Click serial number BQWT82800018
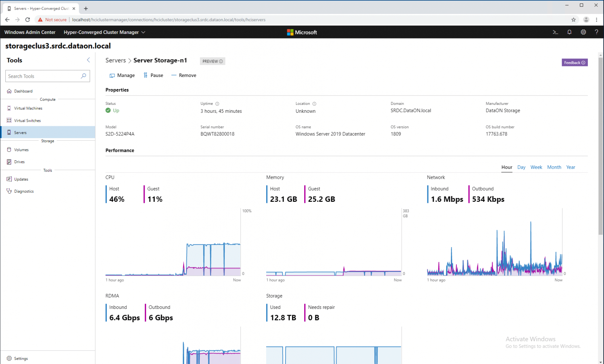 217,134
